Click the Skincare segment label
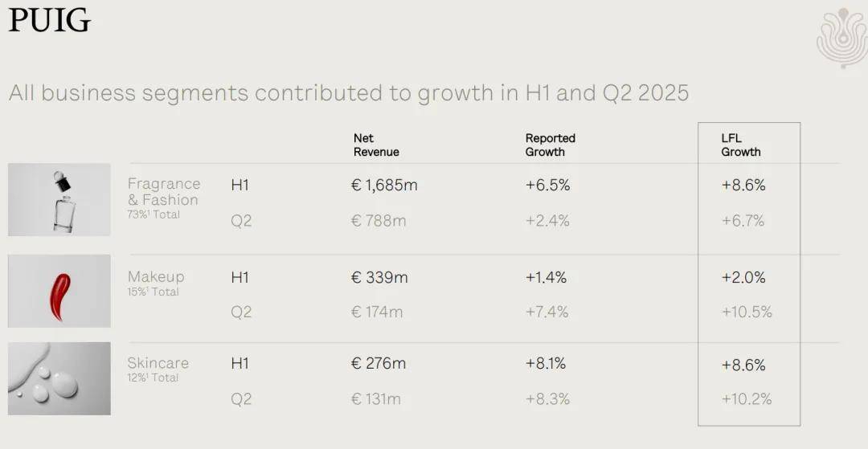 point(158,363)
